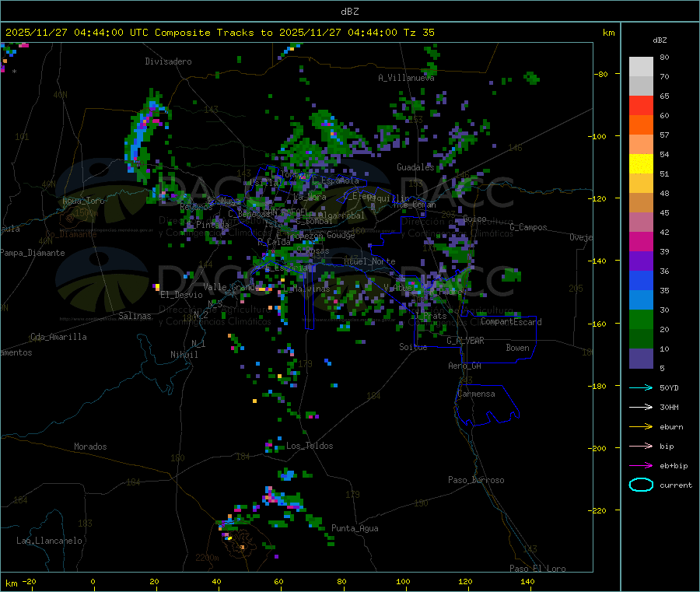700x592 pixels.
Task: Click the pink bip arrow legend icon
Action: (x=641, y=446)
